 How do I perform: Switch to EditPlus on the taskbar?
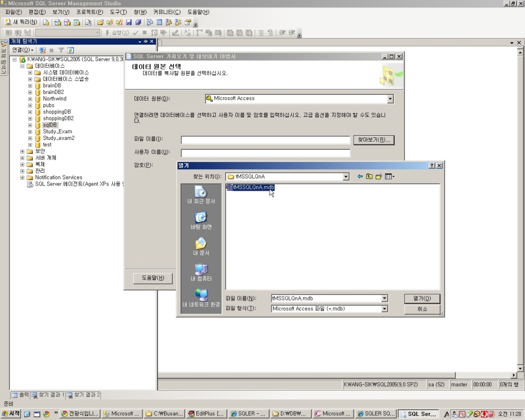point(206,414)
